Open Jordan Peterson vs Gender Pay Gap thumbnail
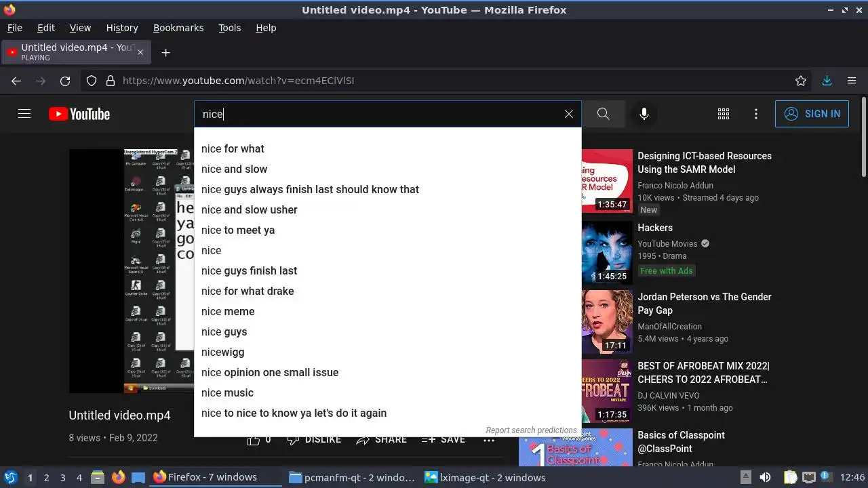This screenshot has width=868, height=488. pos(607,322)
